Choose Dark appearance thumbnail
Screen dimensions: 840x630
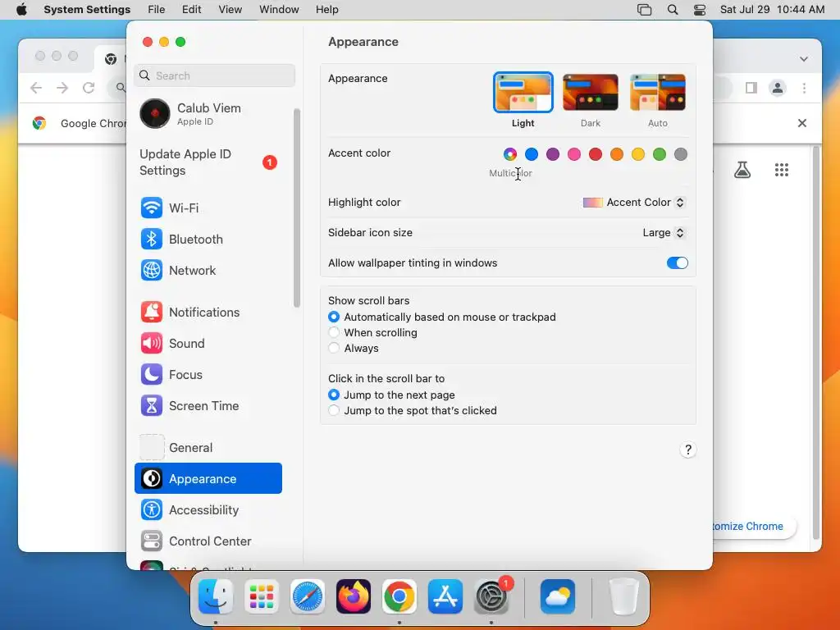591,92
